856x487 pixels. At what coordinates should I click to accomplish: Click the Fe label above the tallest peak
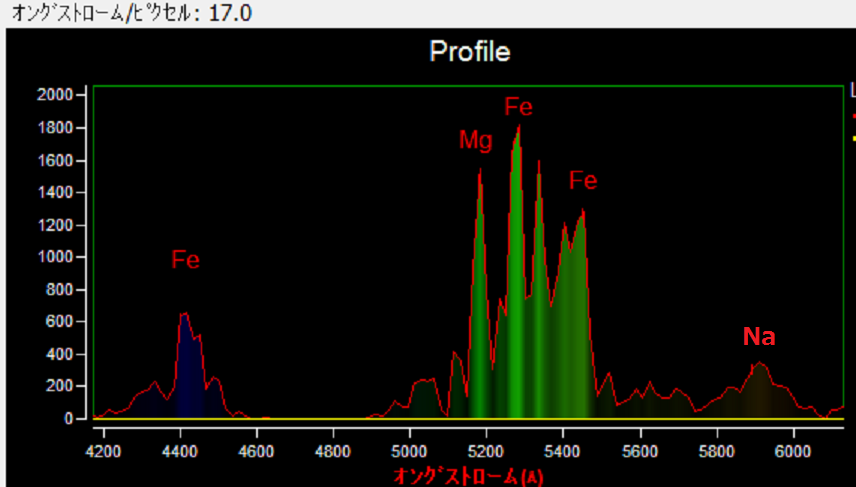[518, 107]
